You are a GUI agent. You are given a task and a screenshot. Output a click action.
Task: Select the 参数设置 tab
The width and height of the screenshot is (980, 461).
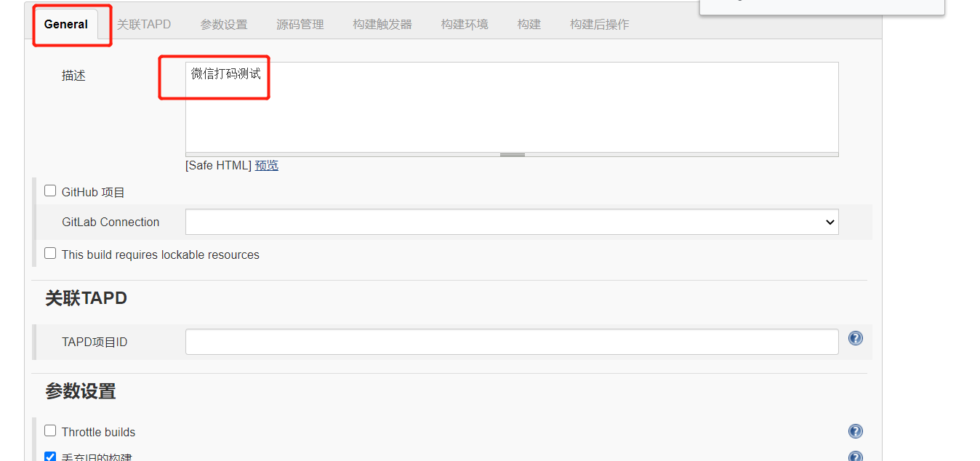tap(223, 24)
